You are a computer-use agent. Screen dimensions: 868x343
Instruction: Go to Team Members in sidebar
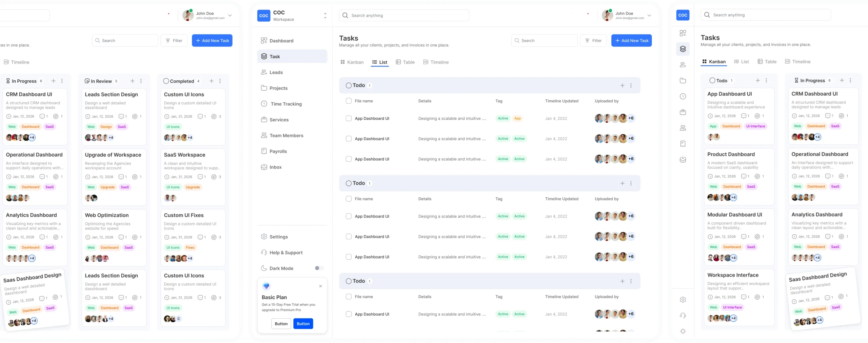pos(286,136)
